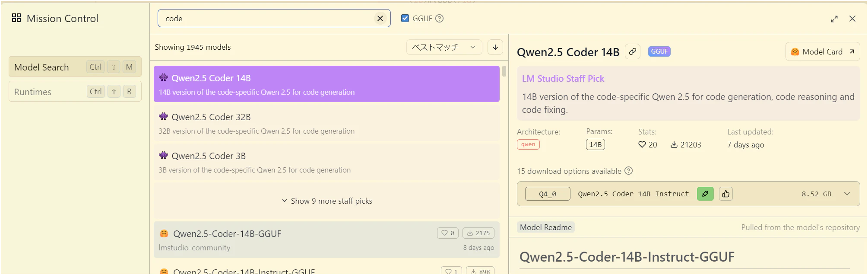Click the Q4_0 quantization badge
The height and width of the screenshot is (275, 868).
pyautogui.click(x=548, y=194)
